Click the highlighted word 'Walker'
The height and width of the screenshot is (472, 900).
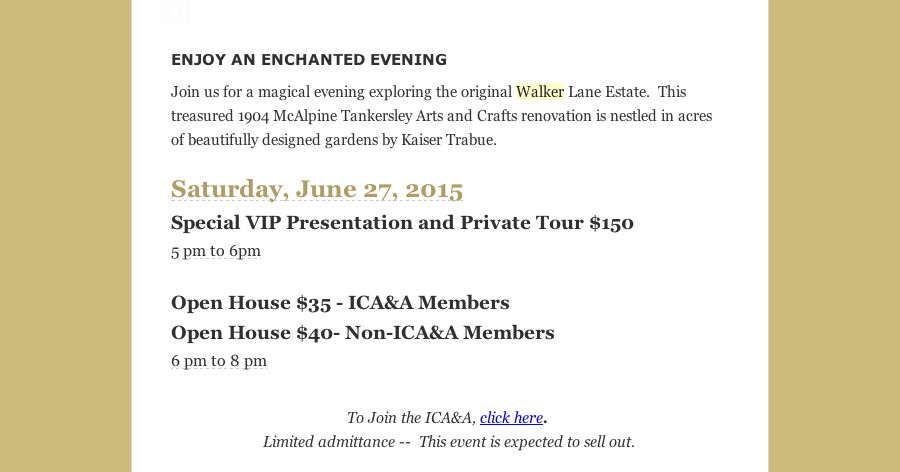(540, 92)
